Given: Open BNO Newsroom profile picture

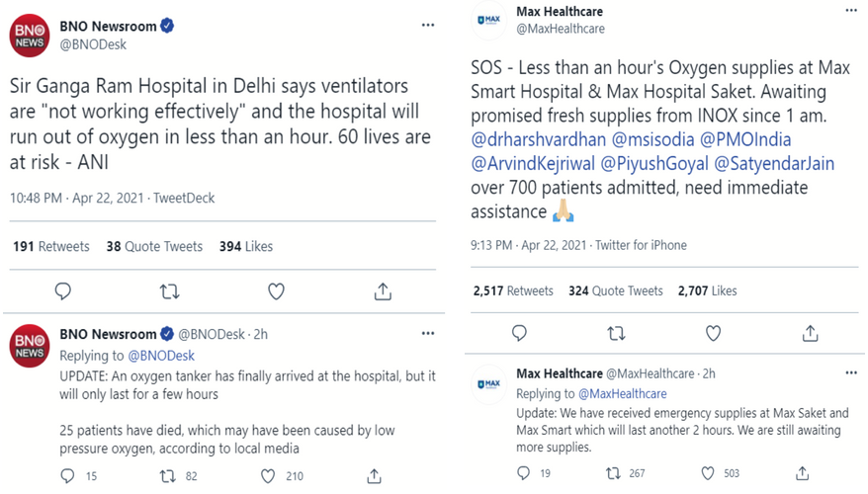Looking at the screenshot, I should tap(30, 36).
